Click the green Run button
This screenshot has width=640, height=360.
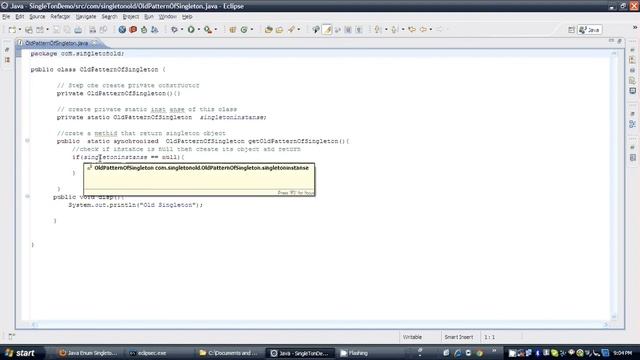191,30
